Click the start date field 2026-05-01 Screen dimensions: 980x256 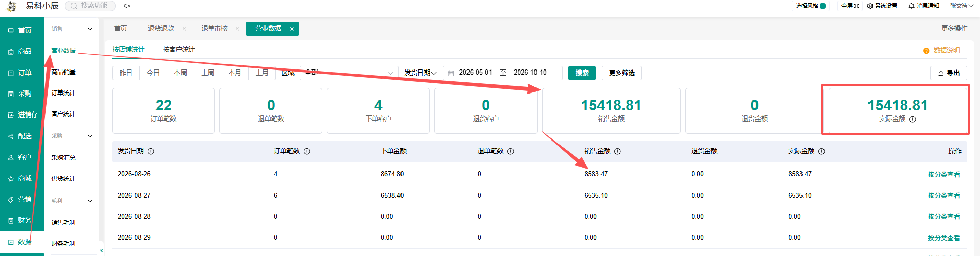(x=475, y=73)
